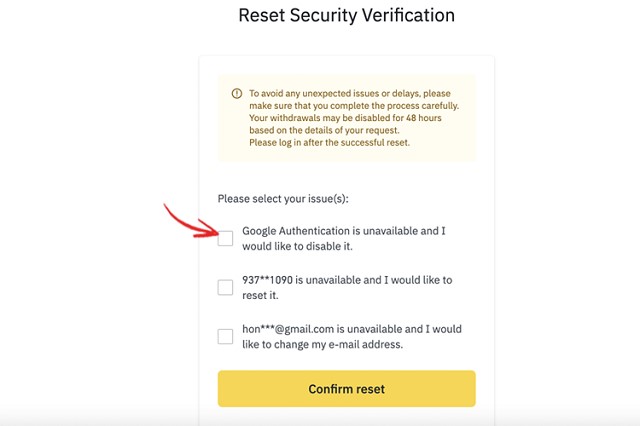The image size is (640, 426).
Task: Click the "Please select your issue(s):" prompt
Action: tap(283, 199)
